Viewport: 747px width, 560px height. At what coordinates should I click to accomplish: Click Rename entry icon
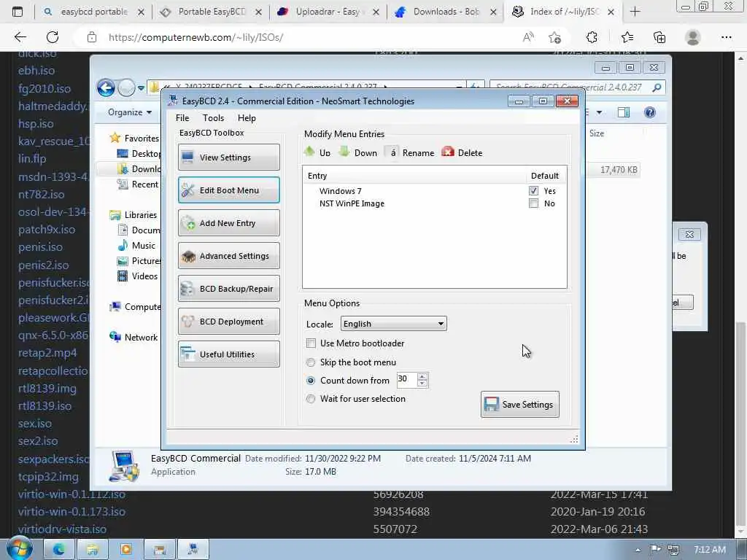click(x=392, y=152)
